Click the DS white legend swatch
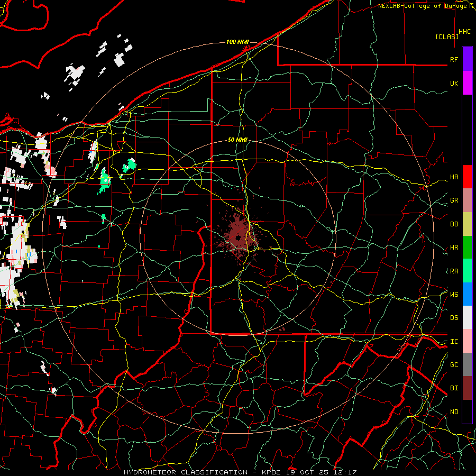 click(467, 317)
